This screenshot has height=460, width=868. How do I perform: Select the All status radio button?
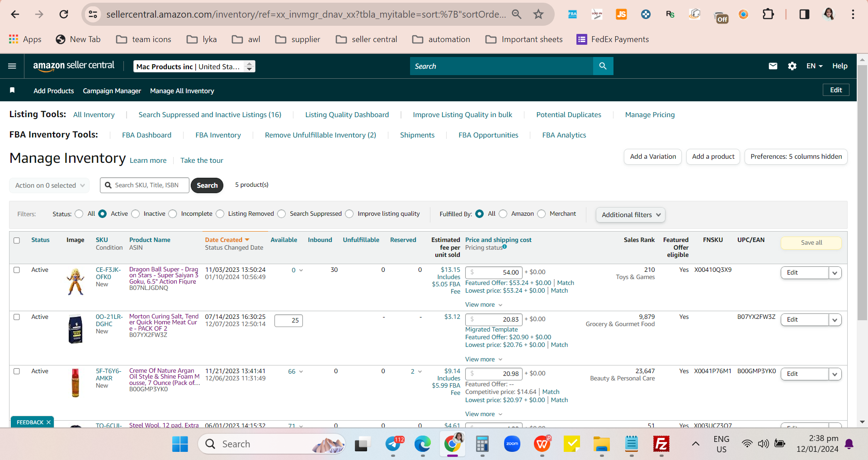(79, 214)
